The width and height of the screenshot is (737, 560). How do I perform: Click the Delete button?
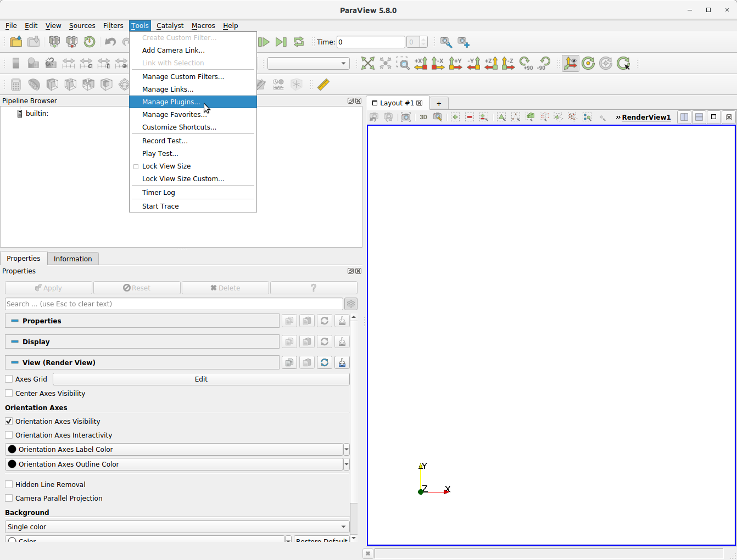coord(225,288)
